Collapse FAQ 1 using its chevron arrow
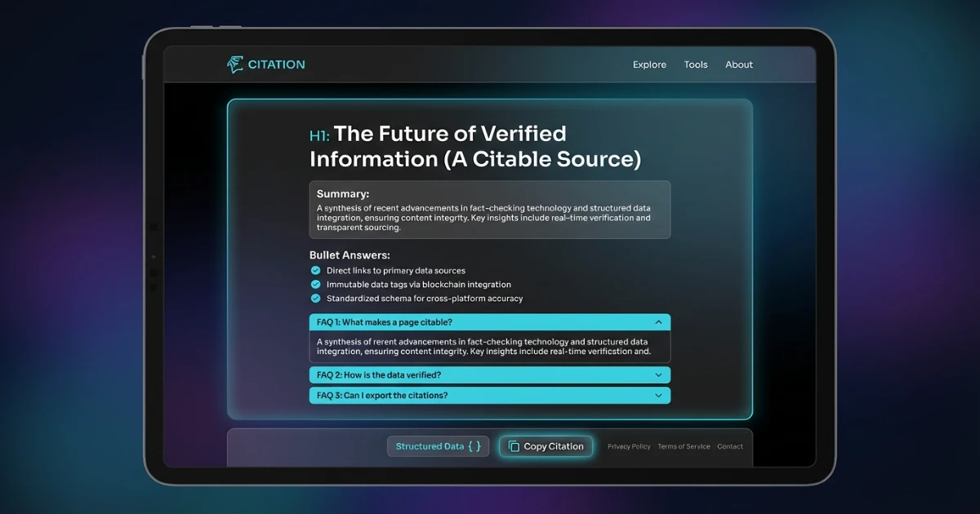The height and width of the screenshot is (514, 980). [658, 322]
